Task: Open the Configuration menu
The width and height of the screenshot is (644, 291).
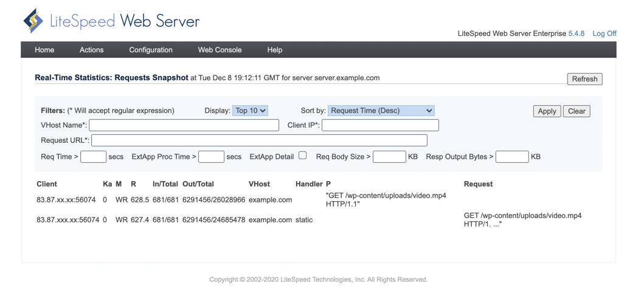Action: click(151, 50)
